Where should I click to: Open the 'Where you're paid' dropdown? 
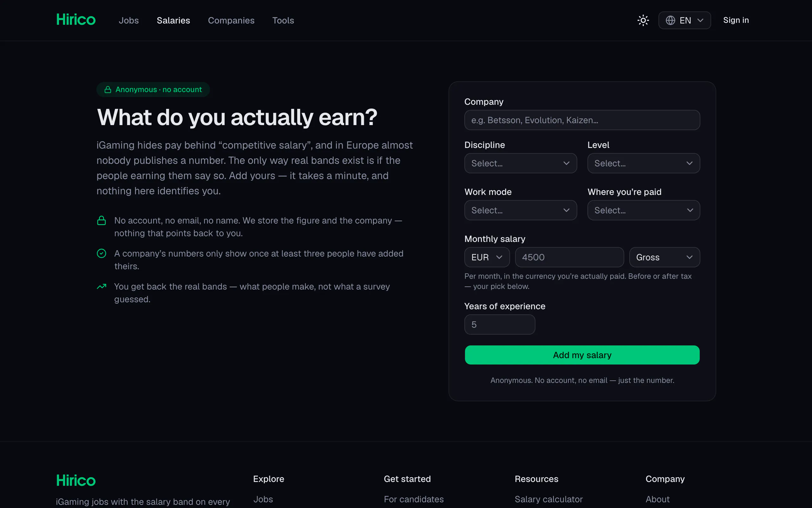(x=644, y=210)
